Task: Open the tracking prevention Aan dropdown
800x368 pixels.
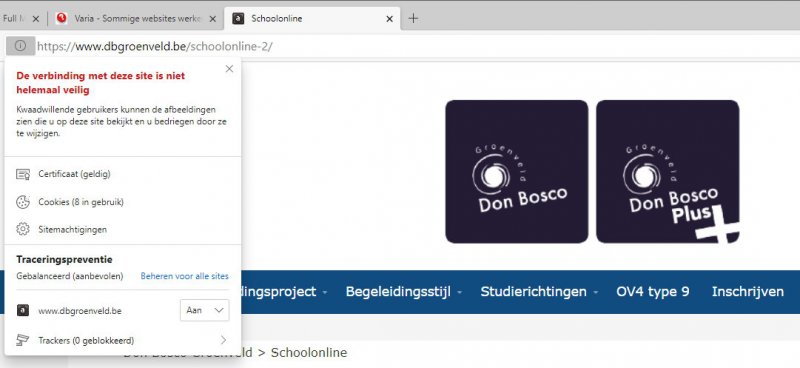Action: pyautogui.click(x=205, y=310)
